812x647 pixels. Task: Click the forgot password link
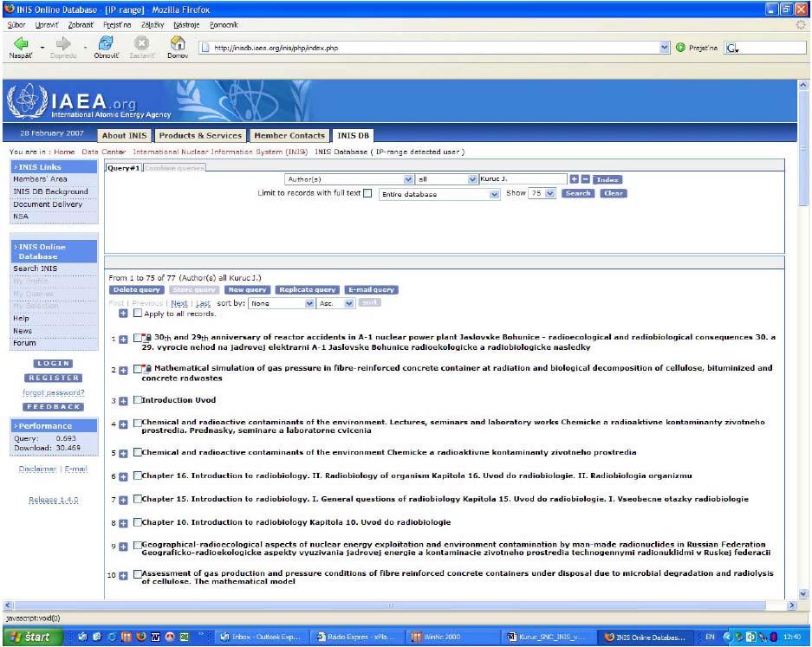point(54,393)
